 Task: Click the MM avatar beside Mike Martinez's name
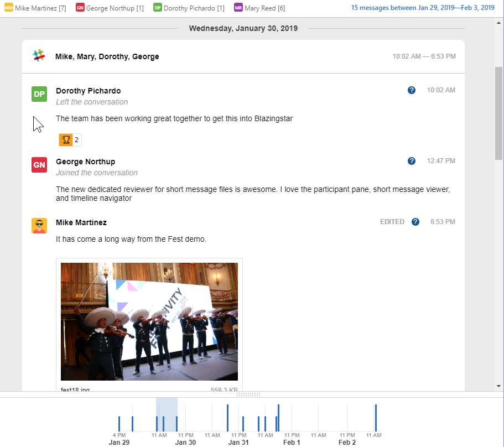click(x=10, y=8)
